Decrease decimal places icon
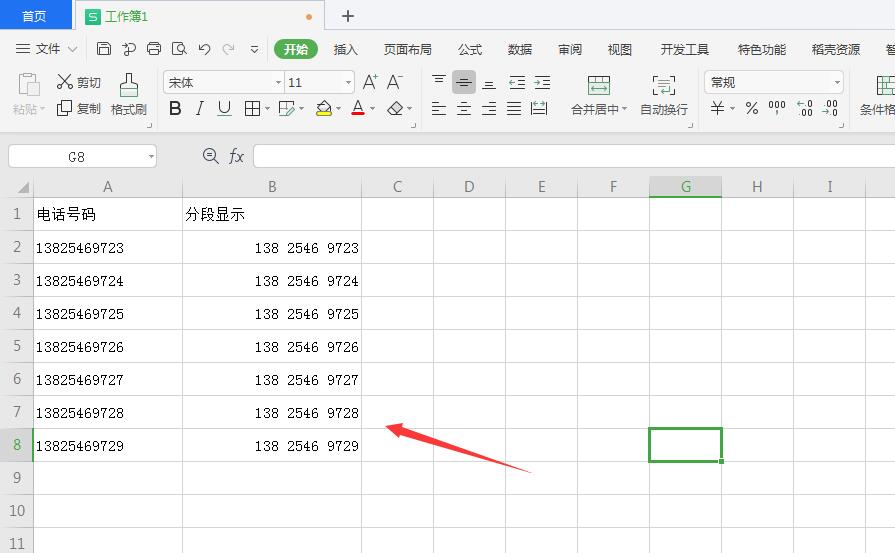The height and width of the screenshot is (553, 895). tap(830, 108)
